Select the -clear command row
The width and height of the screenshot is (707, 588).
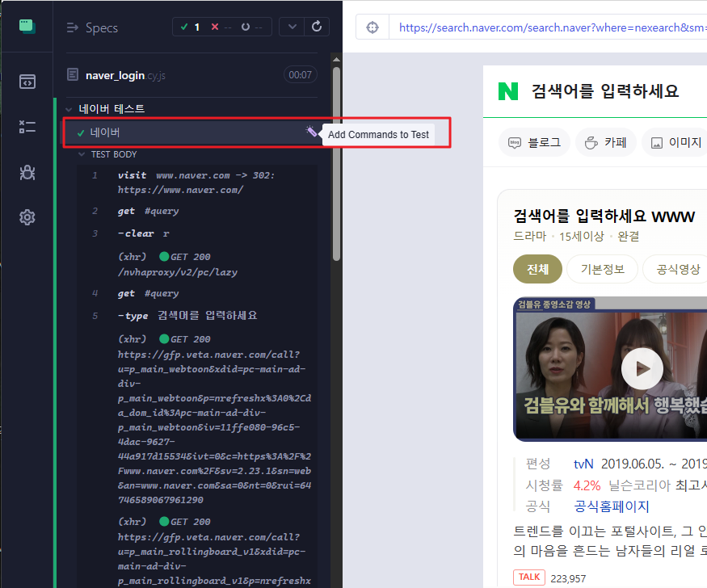196,233
